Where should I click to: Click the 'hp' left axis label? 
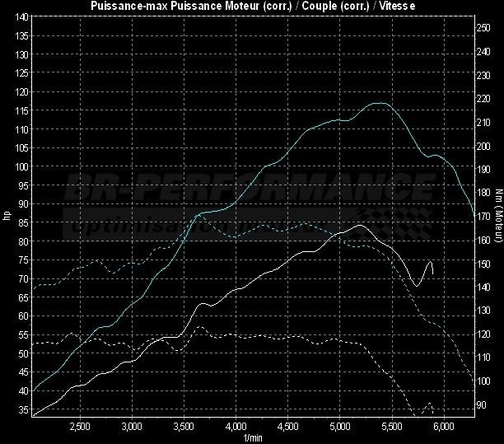(7, 216)
